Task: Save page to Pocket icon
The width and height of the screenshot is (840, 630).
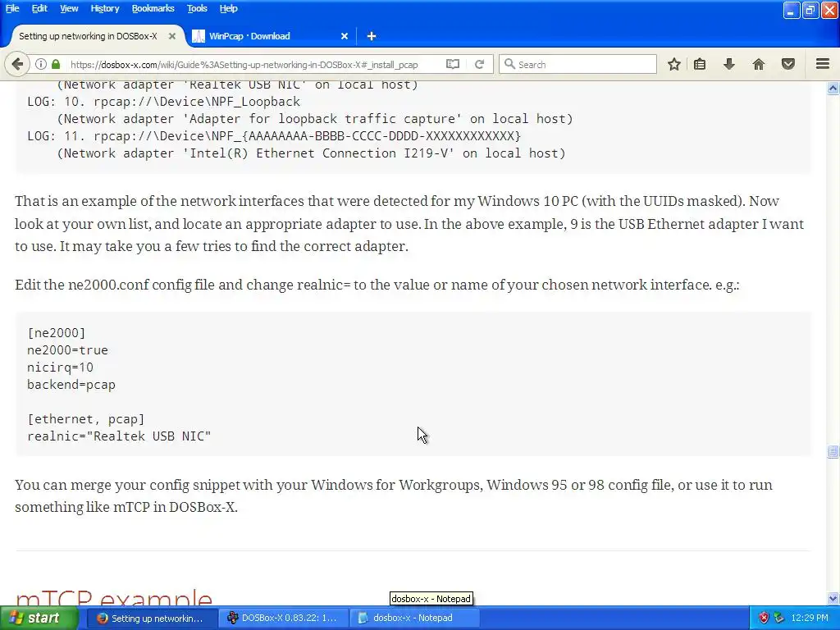Action: 788,64
